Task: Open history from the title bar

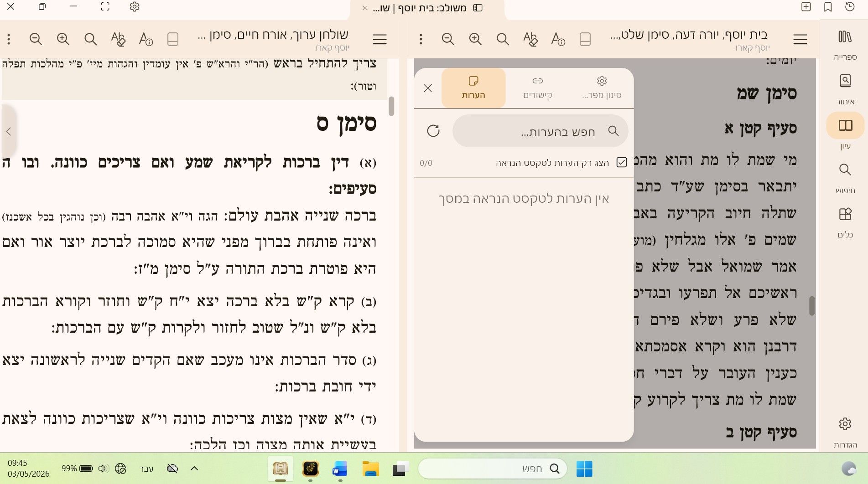Action: [x=850, y=7]
